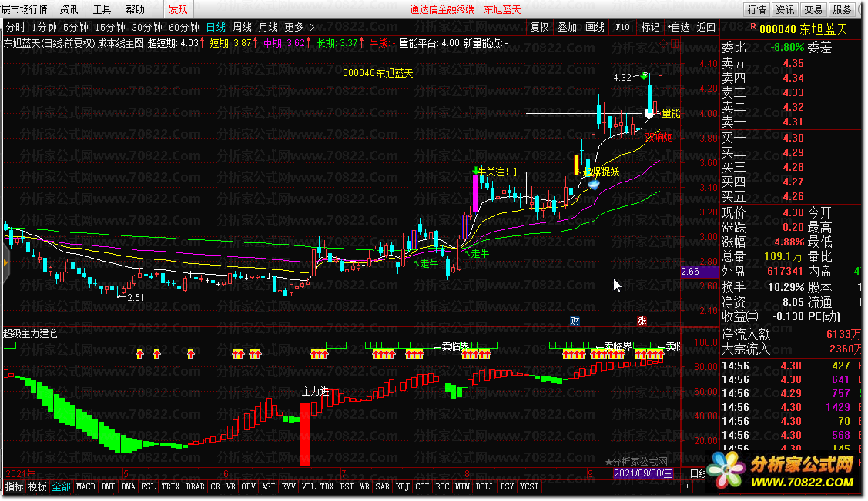Switch indicator to FSL

(149, 486)
